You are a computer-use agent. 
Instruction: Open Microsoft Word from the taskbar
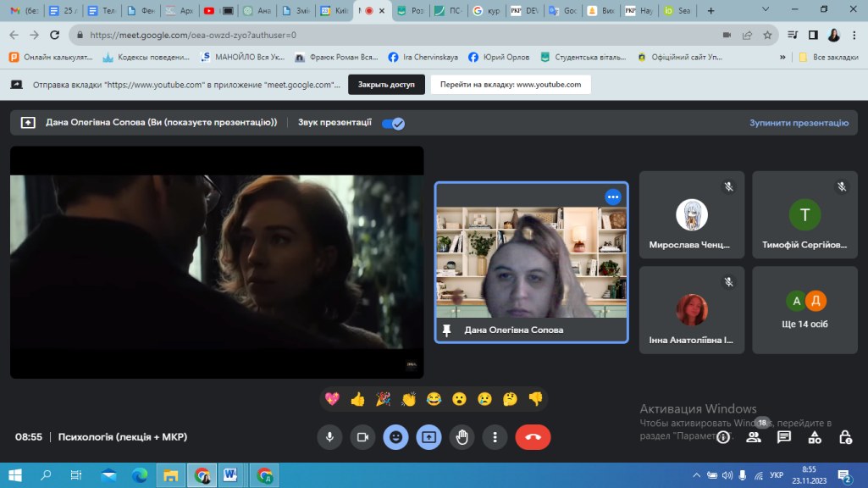(x=229, y=475)
